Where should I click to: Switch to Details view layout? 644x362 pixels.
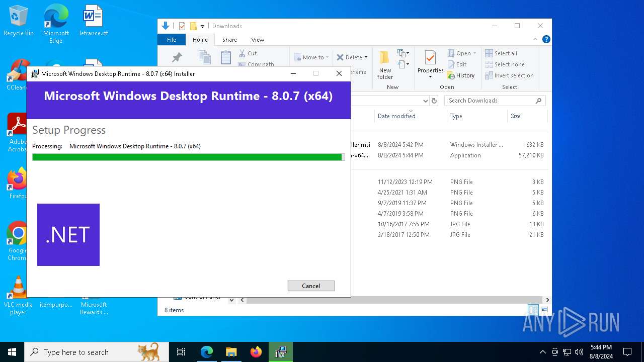tap(533, 310)
